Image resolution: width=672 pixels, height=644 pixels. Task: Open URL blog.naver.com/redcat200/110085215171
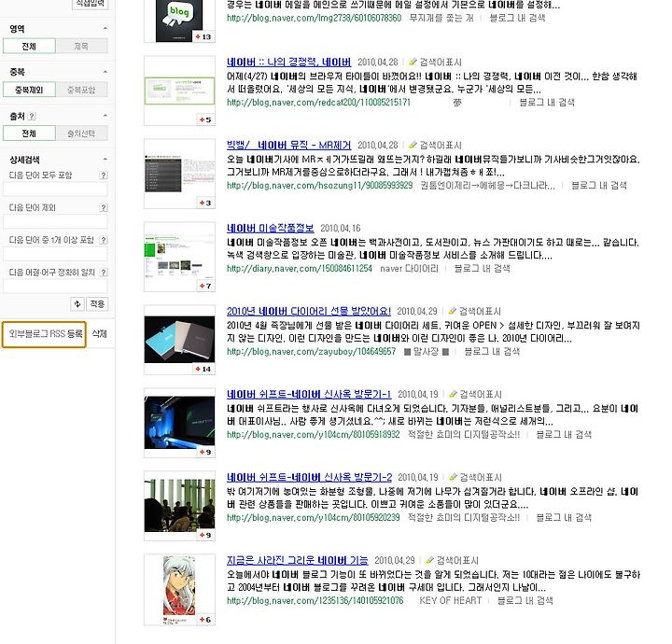(x=318, y=103)
